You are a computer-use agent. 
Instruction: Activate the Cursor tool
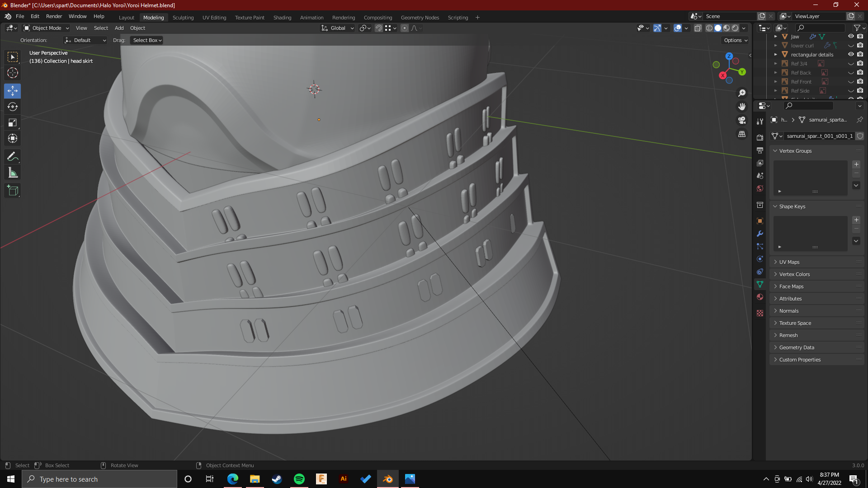tap(13, 73)
